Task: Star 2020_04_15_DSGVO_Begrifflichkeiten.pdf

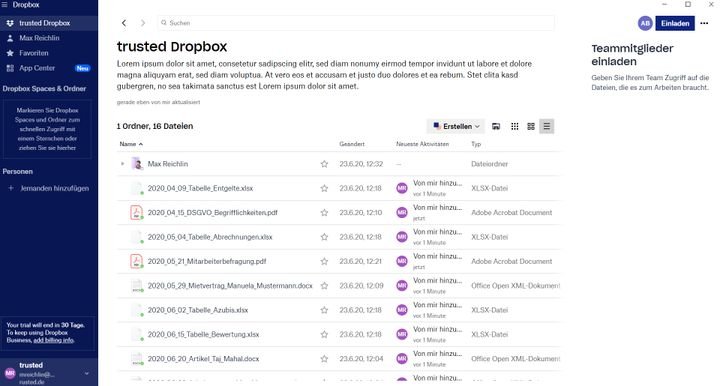Action: pos(324,213)
